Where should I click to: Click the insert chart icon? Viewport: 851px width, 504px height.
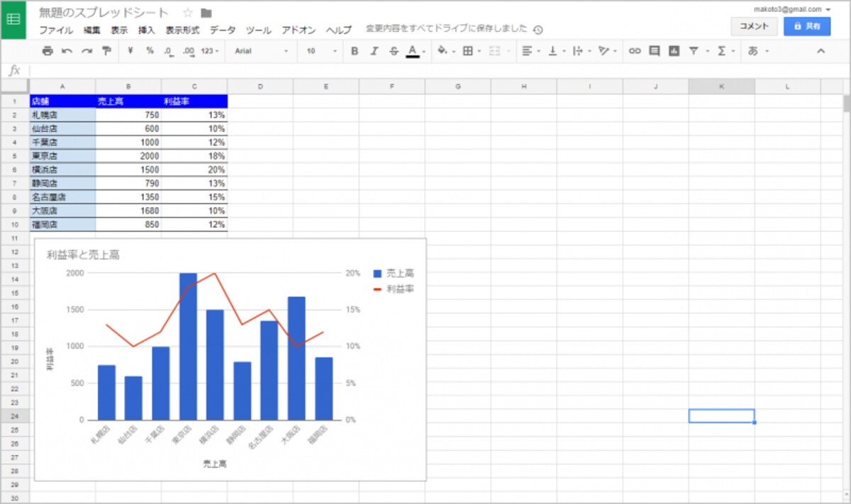pos(674,51)
